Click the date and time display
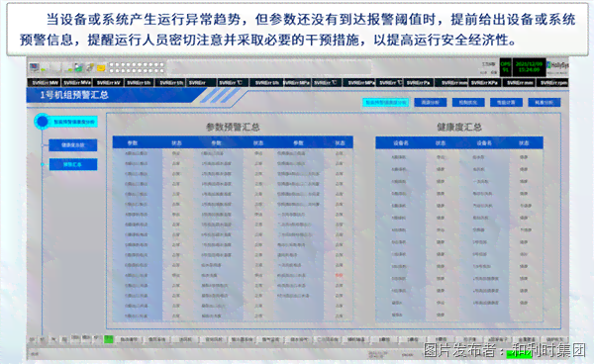 click(x=529, y=67)
